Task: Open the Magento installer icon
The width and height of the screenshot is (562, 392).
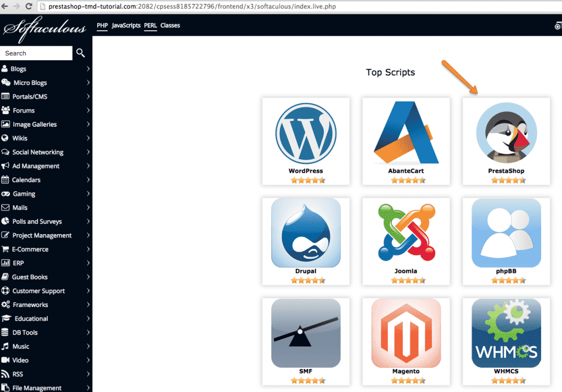Action: coord(406,333)
